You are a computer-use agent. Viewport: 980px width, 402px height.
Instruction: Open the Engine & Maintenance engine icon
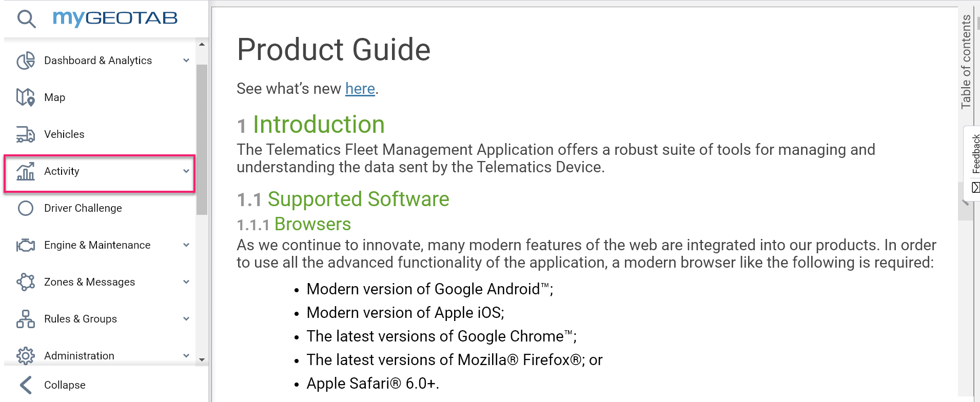pos(26,245)
